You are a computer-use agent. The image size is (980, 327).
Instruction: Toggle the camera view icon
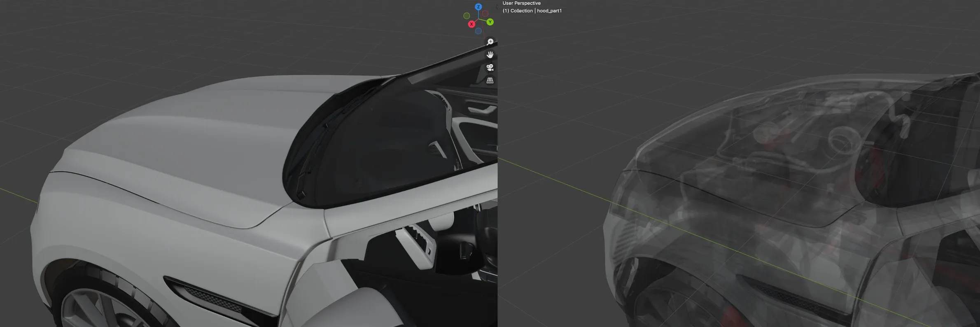click(490, 68)
